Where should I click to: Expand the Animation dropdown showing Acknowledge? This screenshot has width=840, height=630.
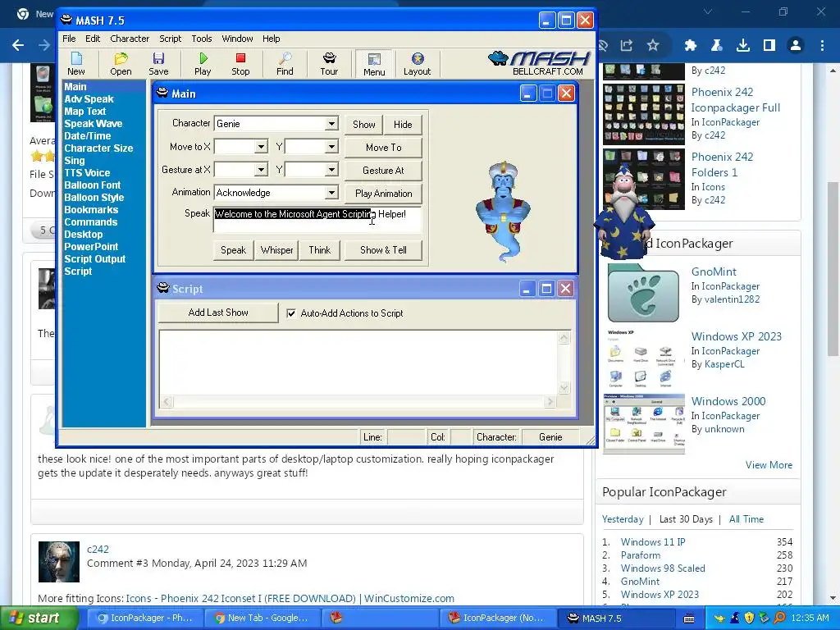331,192
